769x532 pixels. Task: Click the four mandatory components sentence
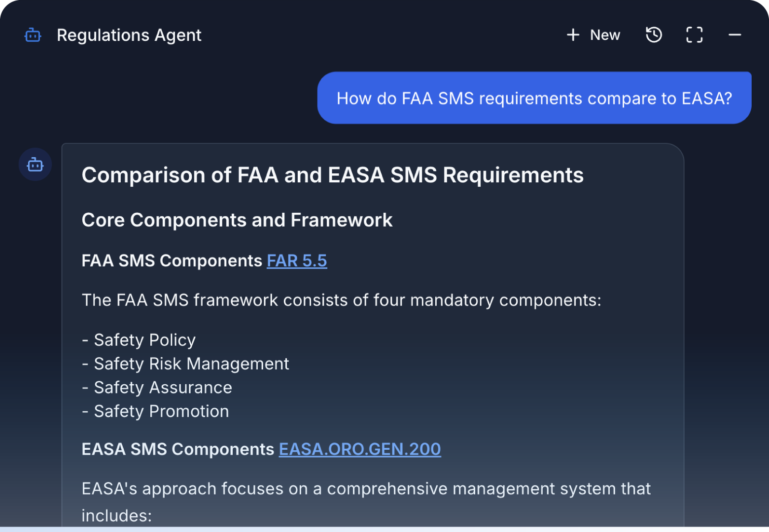(x=341, y=300)
